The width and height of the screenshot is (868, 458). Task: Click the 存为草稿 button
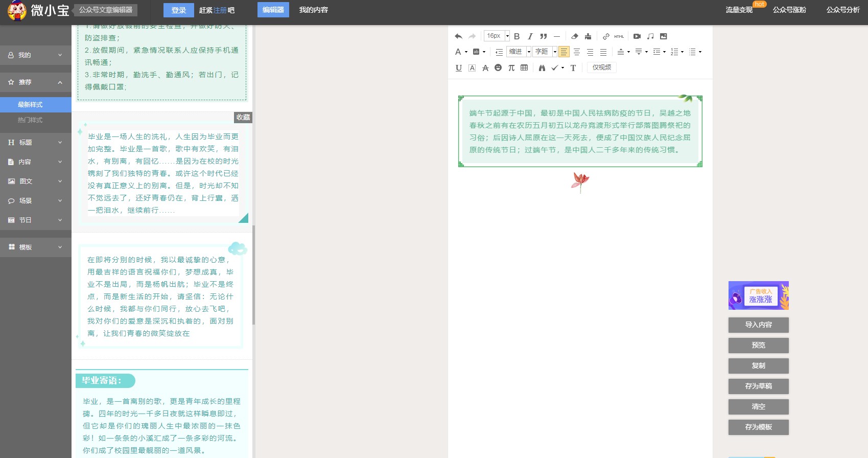tap(758, 386)
